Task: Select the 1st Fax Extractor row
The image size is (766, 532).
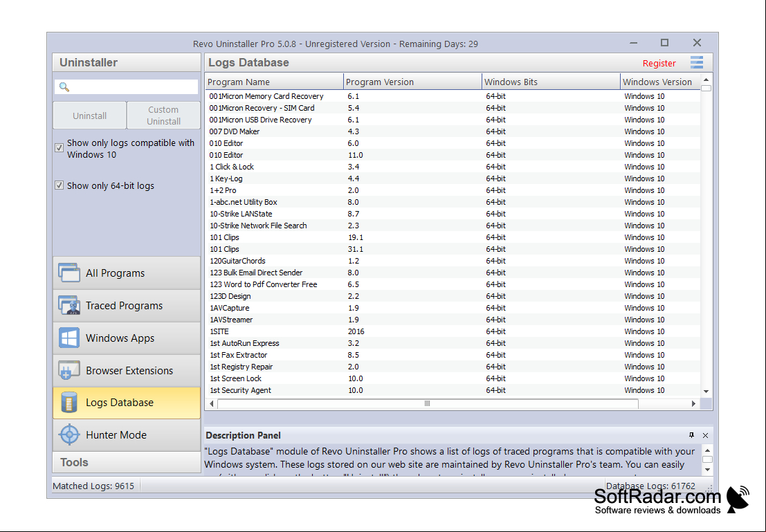Action: [x=453, y=355]
